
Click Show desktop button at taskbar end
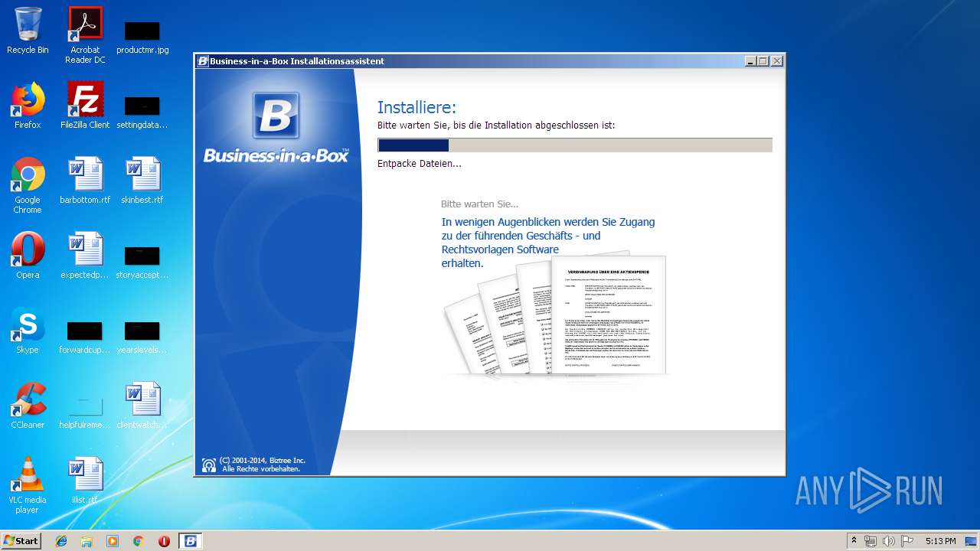pyautogui.click(x=972, y=541)
